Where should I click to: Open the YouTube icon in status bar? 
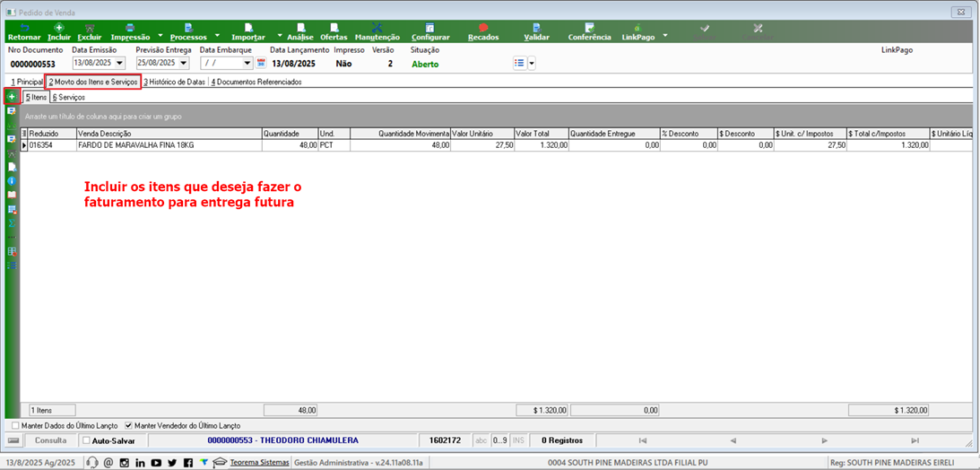pyautogui.click(x=156, y=463)
